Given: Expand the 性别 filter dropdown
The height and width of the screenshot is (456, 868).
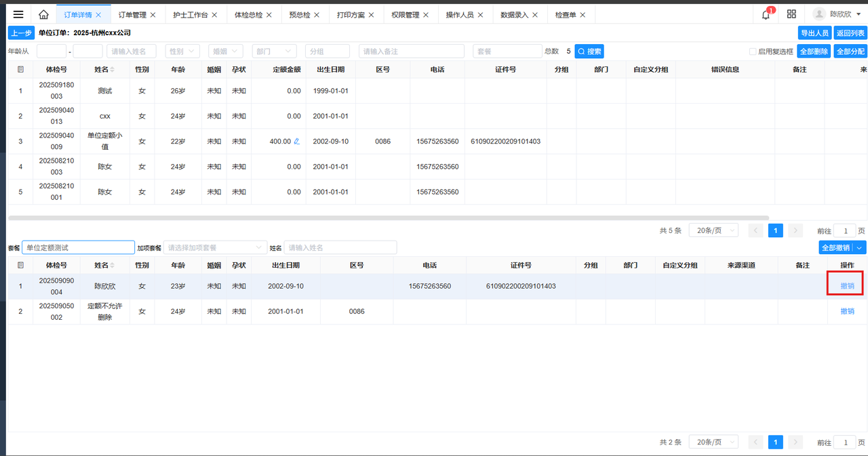Looking at the screenshot, I should (182, 51).
